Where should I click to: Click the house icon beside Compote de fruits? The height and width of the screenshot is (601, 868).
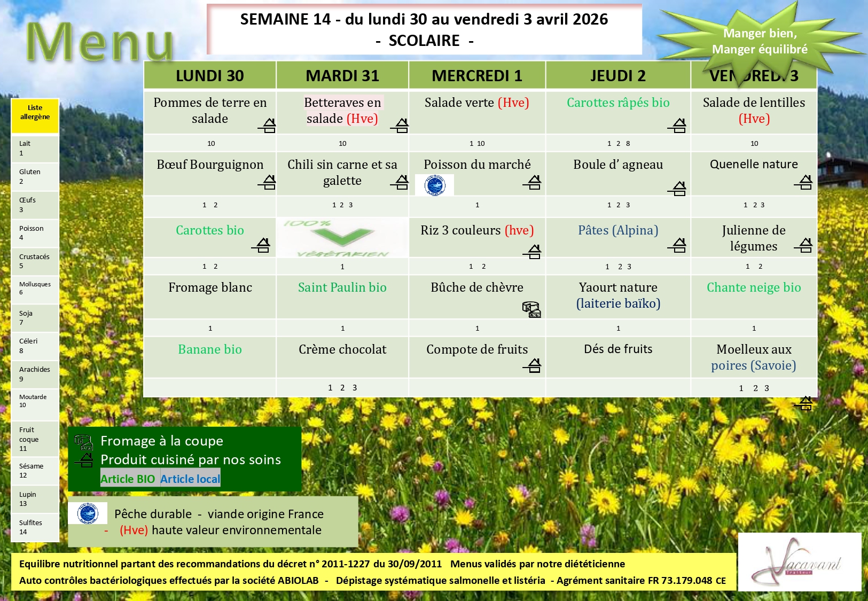[x=533, y=365]
